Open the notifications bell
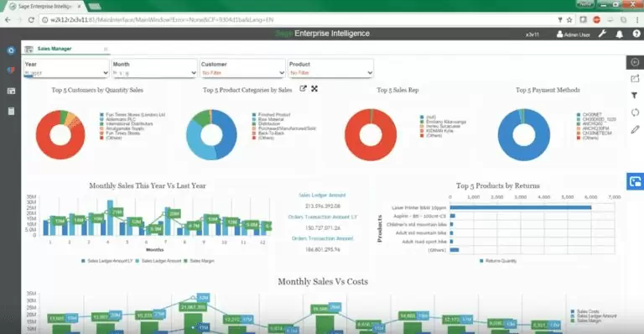 pos(620,34)
